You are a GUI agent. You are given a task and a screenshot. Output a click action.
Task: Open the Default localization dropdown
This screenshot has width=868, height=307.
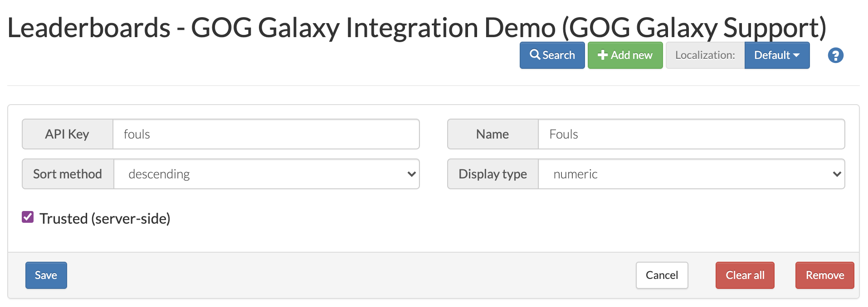pyautogui.click(x=777, y=55)
